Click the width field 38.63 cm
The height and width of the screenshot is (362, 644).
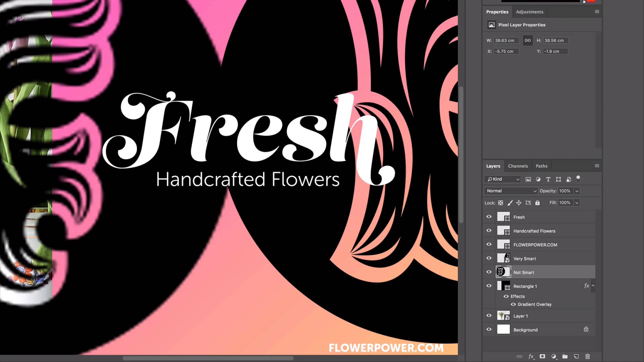(506, 41)
